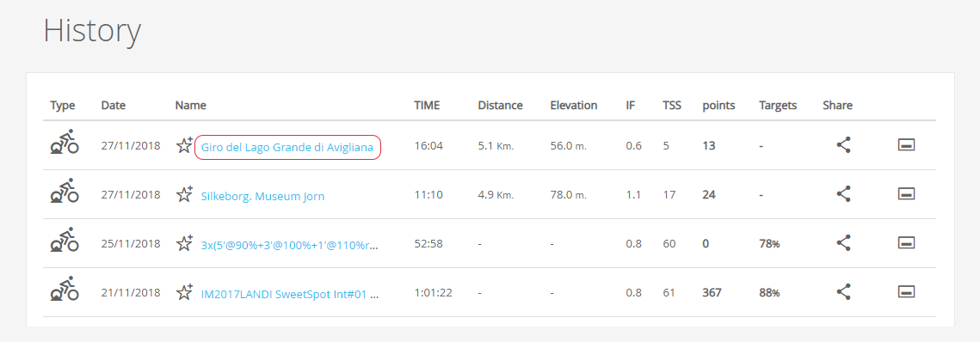Star the Silkeborg Museum Jorn route
Screen dimensions: 980x342
pyautogui.click(x=184, y=194)
